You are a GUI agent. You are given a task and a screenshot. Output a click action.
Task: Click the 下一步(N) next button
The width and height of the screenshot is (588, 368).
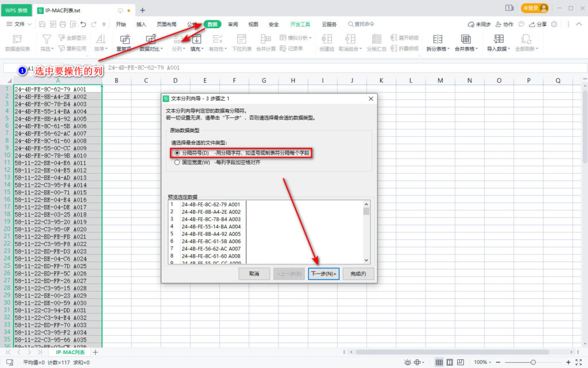point(323,274)
